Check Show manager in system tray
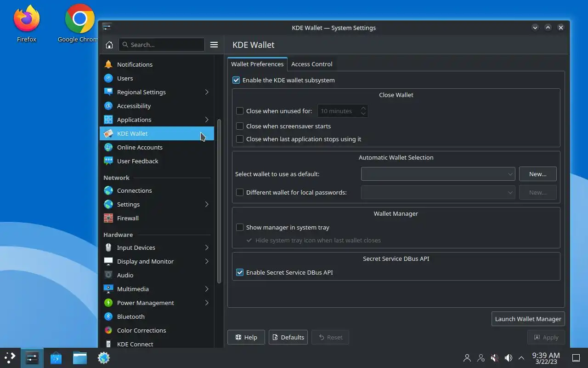Image resolution: width=588 pixels, height=368 pixels. point(240,227)
